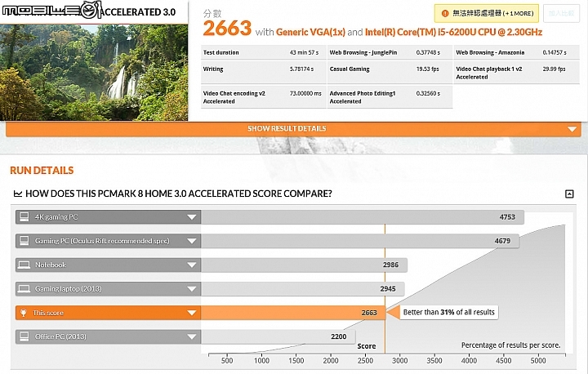Expand Office PC (2013) dropdown arrow
Viewport: 588px width, 374px height.
point(192,337)
